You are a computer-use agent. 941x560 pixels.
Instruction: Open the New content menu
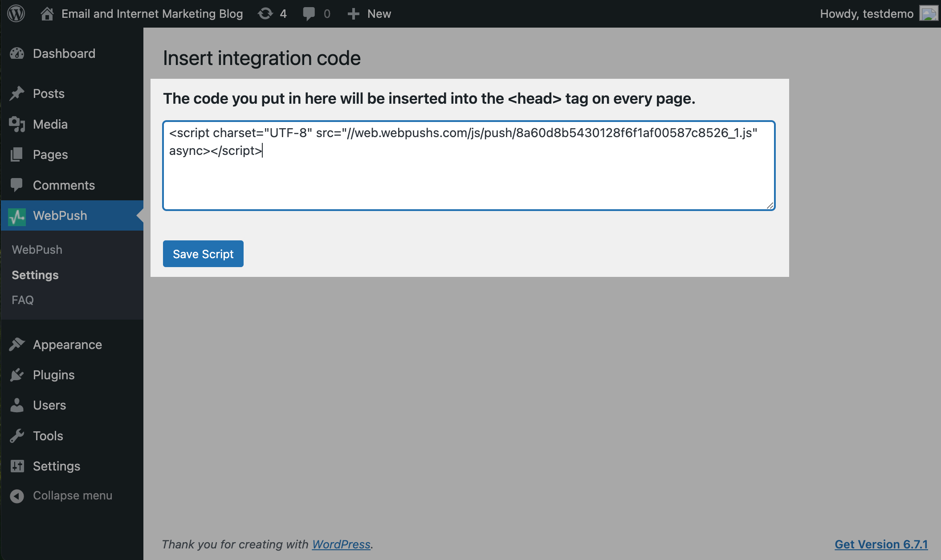pos(379,14)
